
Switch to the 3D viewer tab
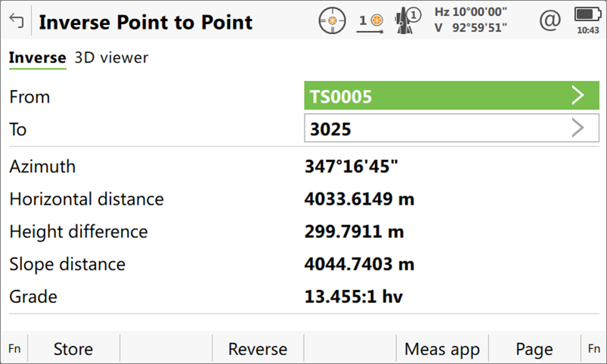111,58
